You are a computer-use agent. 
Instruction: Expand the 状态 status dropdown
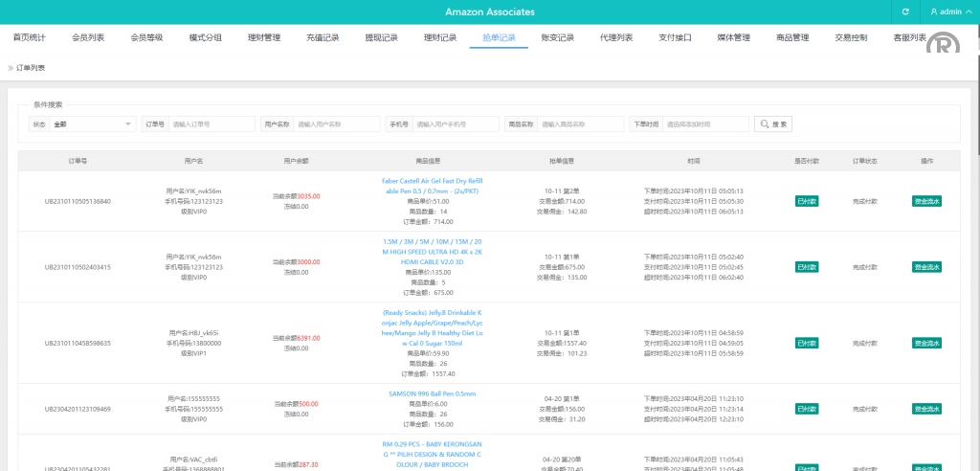[93, 124]
